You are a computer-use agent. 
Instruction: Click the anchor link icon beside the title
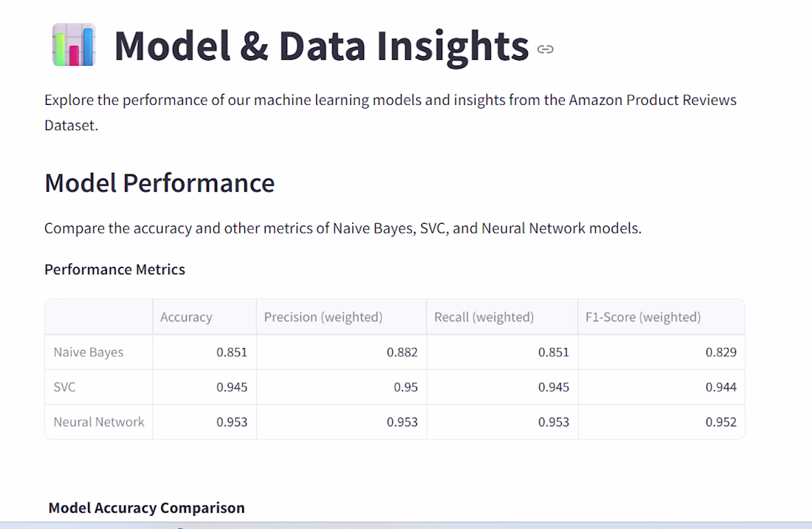click(x=546, y=50)
